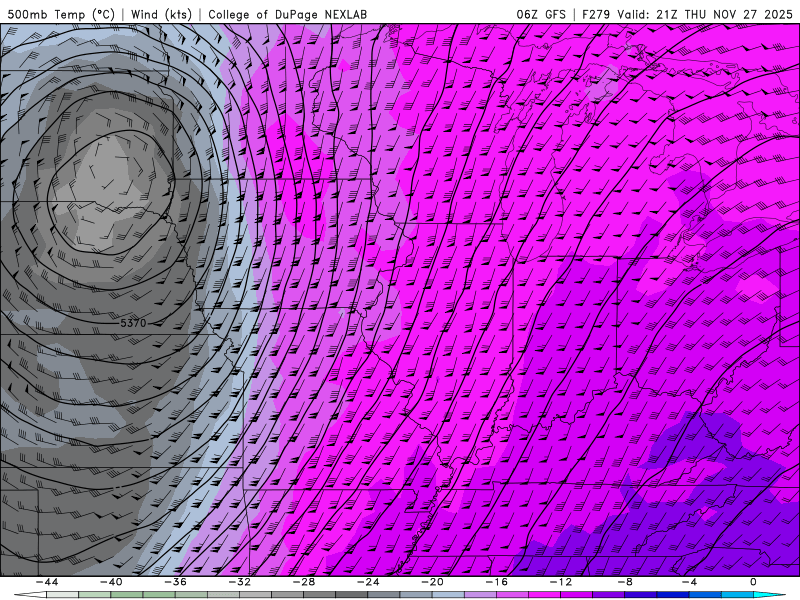Click the "Wind (kts)" header label

(161, 14)
